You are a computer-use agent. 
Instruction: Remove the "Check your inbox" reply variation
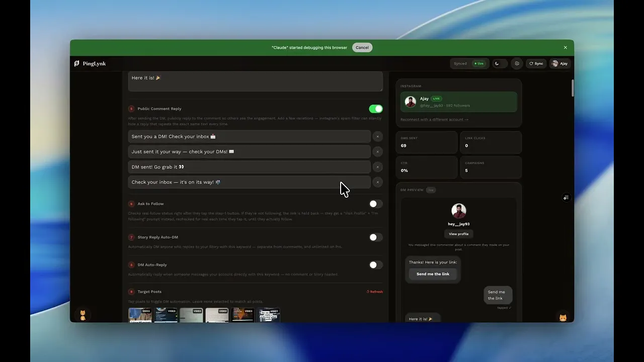(x=378, y=182)
